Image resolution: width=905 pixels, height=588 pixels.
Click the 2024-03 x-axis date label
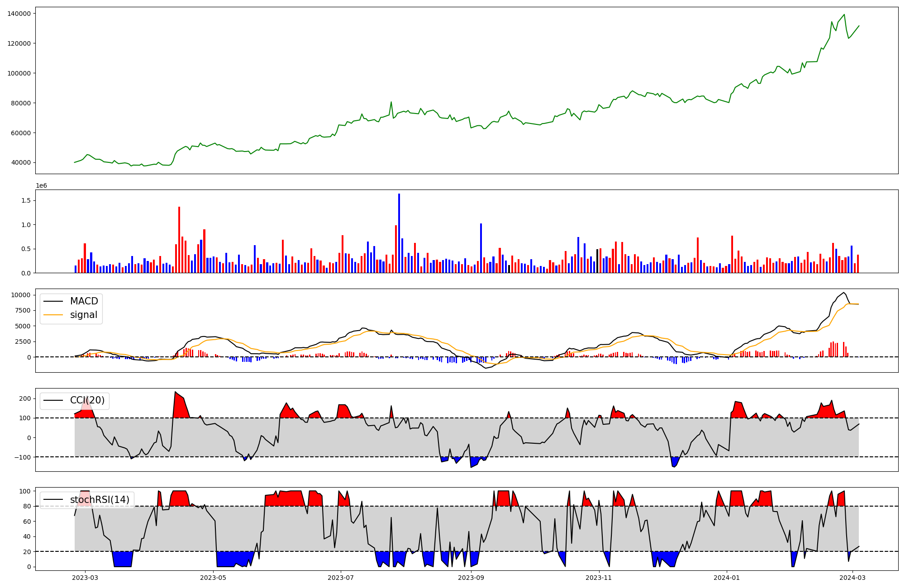pos(853,578)
